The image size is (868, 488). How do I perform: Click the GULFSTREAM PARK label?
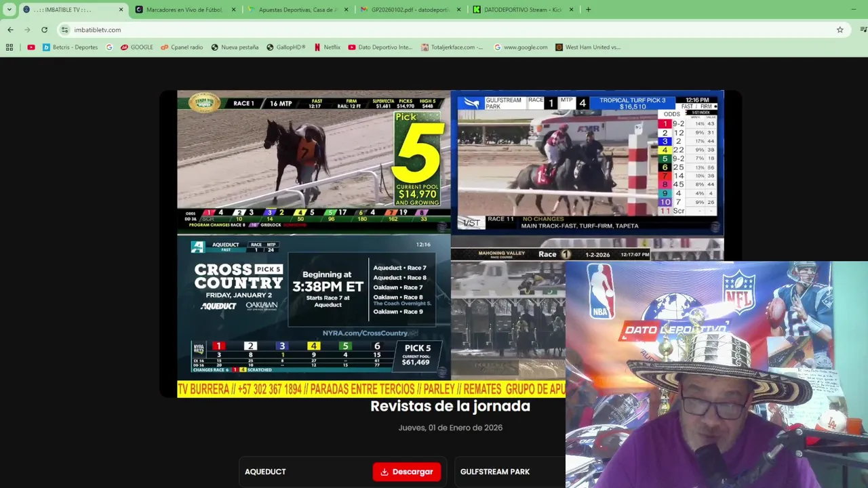pyautogui.click(x=495, y=472)
